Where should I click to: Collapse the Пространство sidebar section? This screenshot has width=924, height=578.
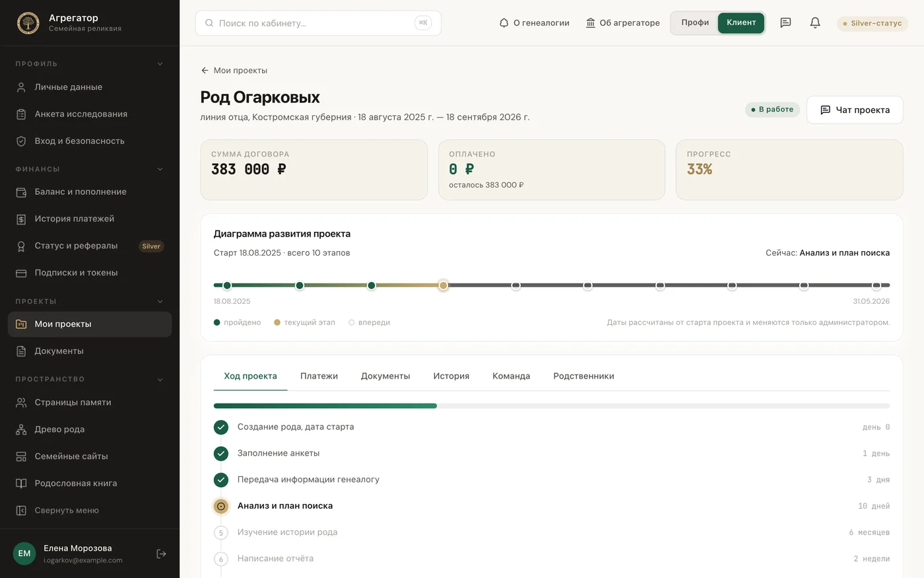tap(160, 380)
